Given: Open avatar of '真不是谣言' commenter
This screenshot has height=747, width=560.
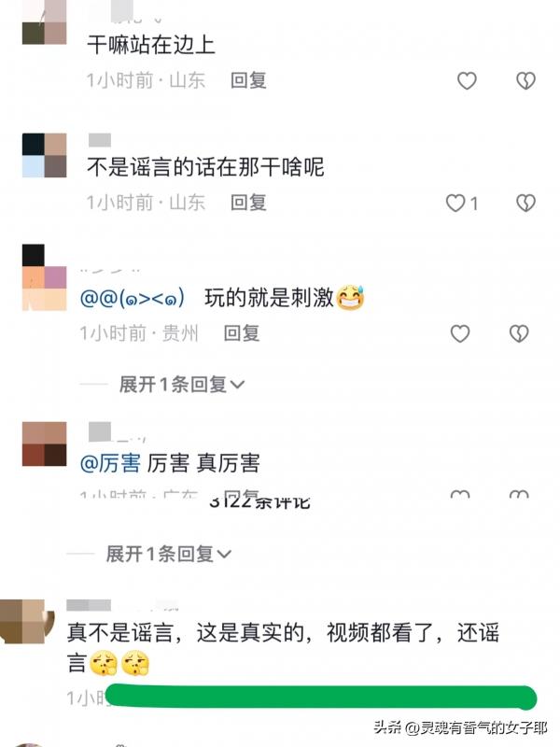Looking at the screenshot, I should (x=28, y=621).
